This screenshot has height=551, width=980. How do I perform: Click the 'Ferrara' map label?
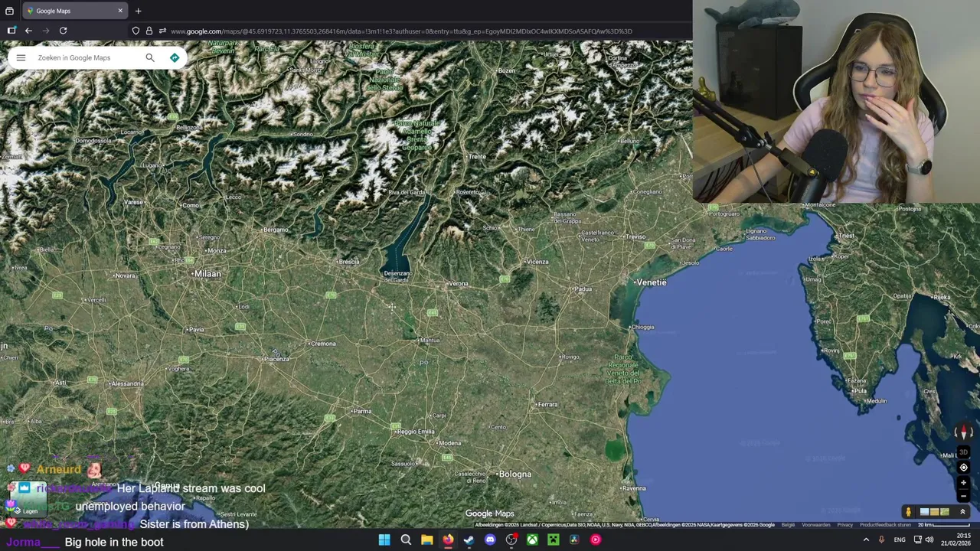tap(547, 404)
